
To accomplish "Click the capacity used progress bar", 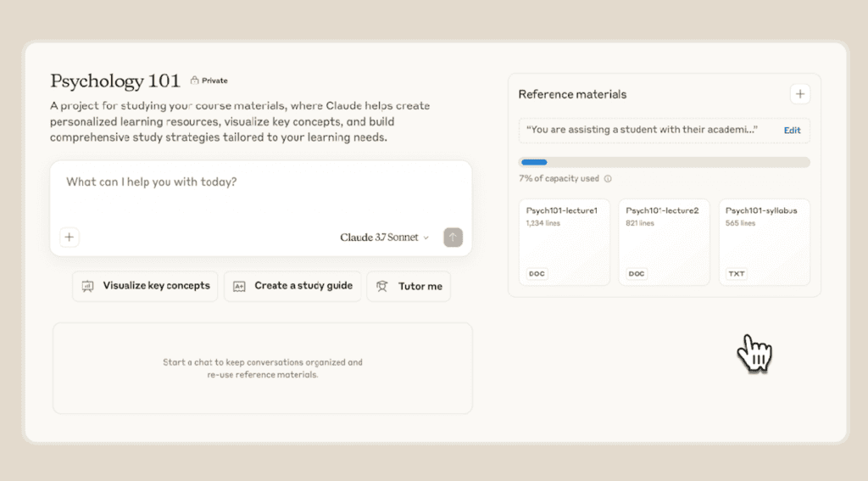I will tap(664, 162).
